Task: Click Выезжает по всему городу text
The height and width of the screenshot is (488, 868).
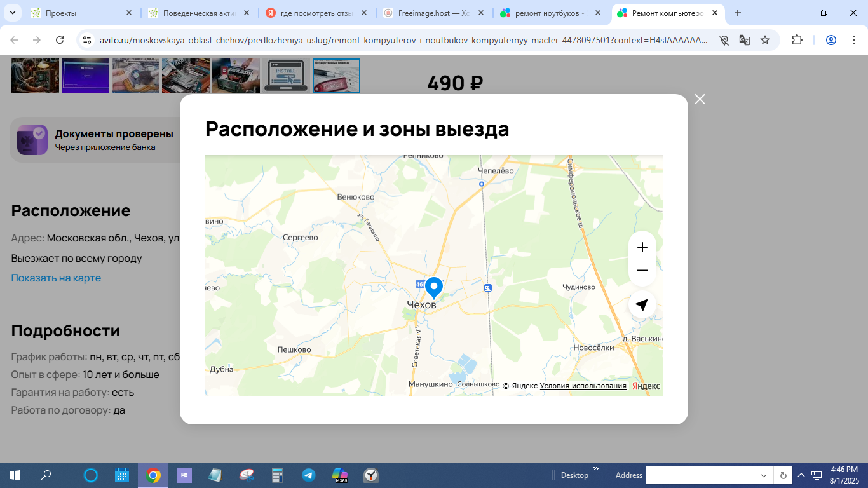Action: 76,259
